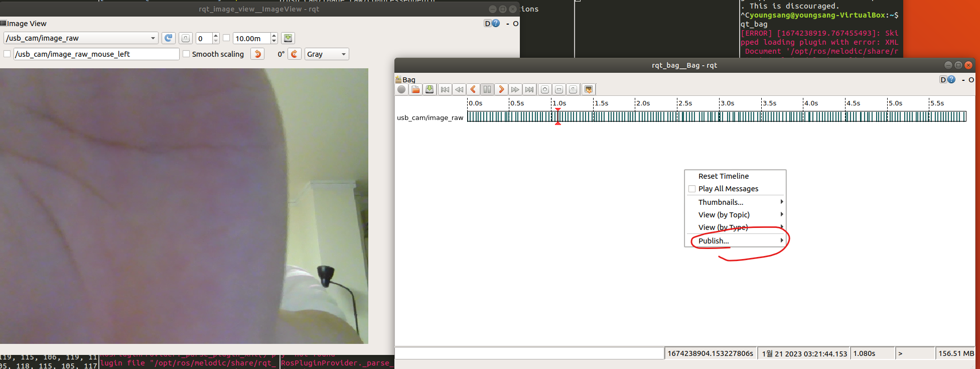The width and height of the screenshot is (980, 369).
Task: Click the 3.0s mark on timeline
Action: click(x=727, y=103)
